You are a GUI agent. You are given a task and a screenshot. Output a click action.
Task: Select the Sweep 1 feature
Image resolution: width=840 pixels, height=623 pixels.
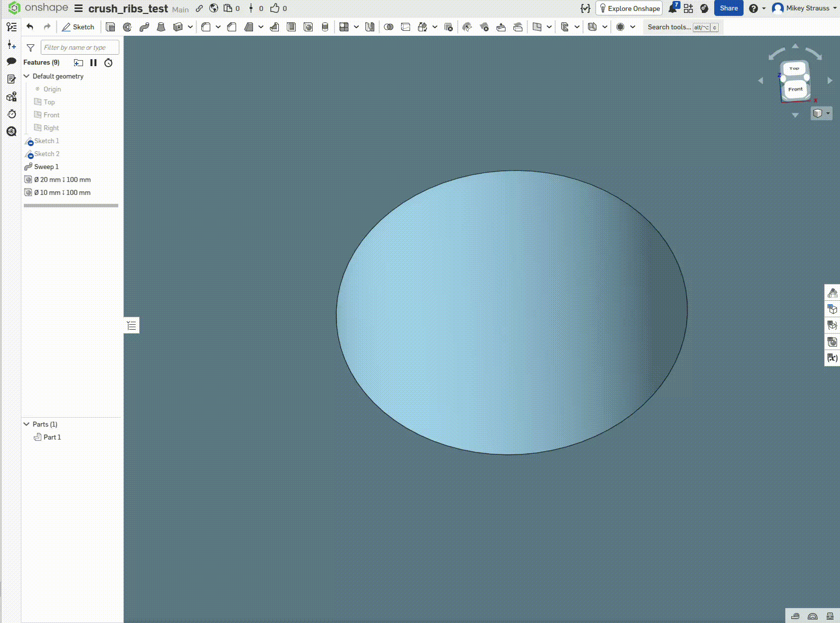pyautogui.click(x=46, y=167)
